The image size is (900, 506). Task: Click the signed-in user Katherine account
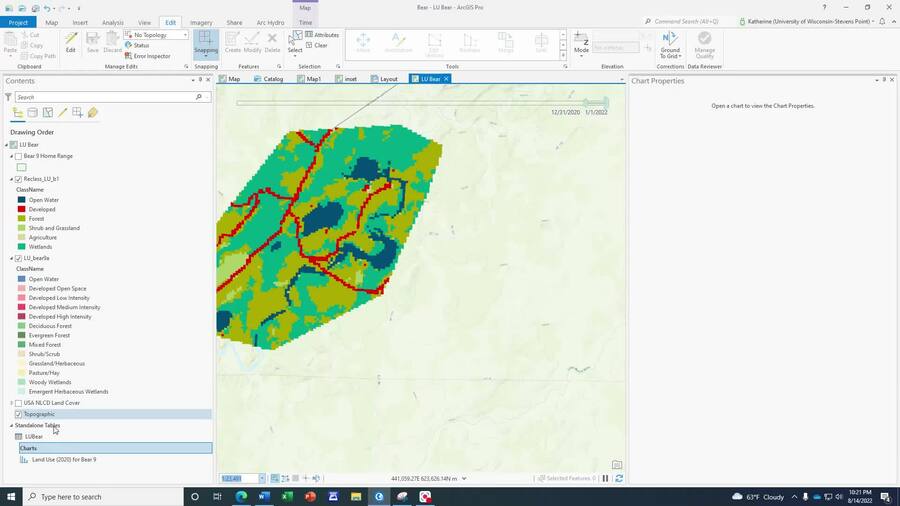click(x=806, y=21)
